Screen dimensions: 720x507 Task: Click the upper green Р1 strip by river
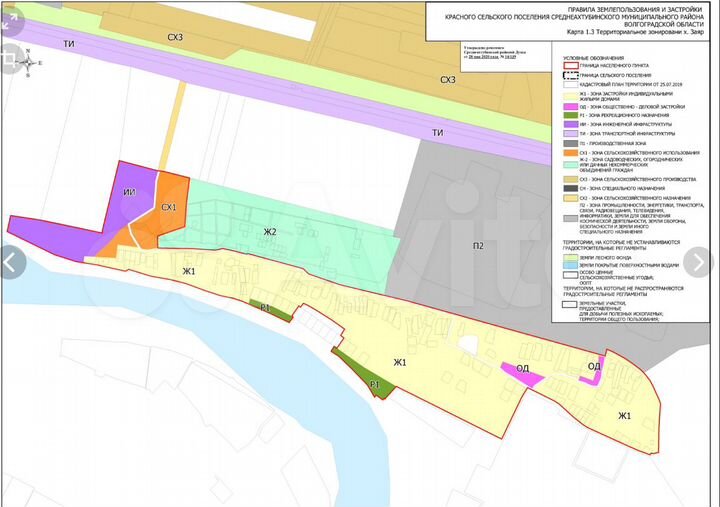pos(264,307)
